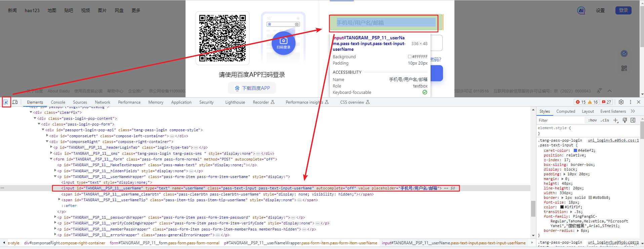Expand ellipsis in componseLeft div

172,136
